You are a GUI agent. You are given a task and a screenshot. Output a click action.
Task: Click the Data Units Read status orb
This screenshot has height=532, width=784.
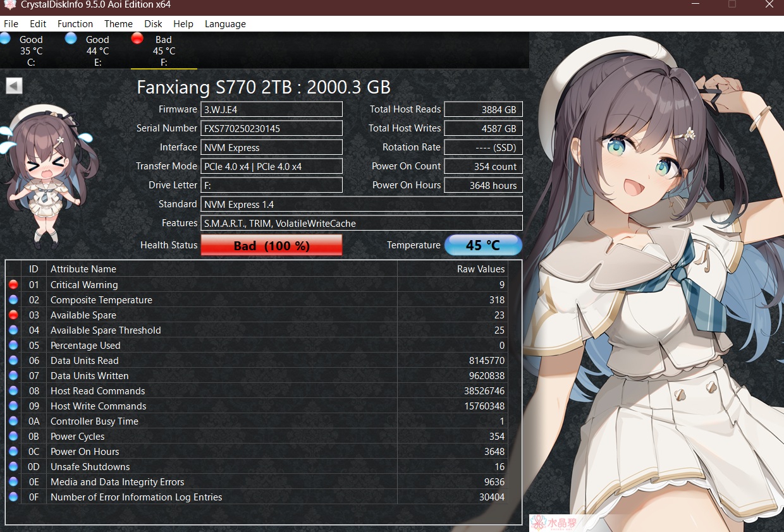(13, 361)
